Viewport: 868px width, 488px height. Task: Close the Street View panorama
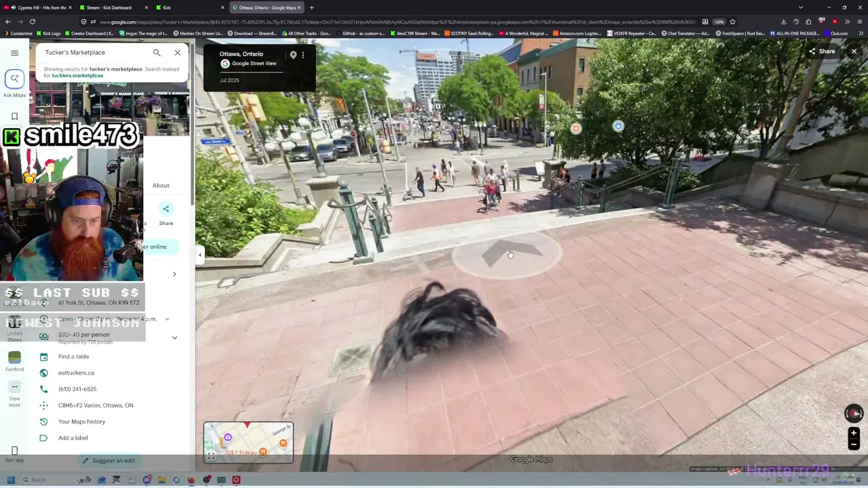coord(854,52)
